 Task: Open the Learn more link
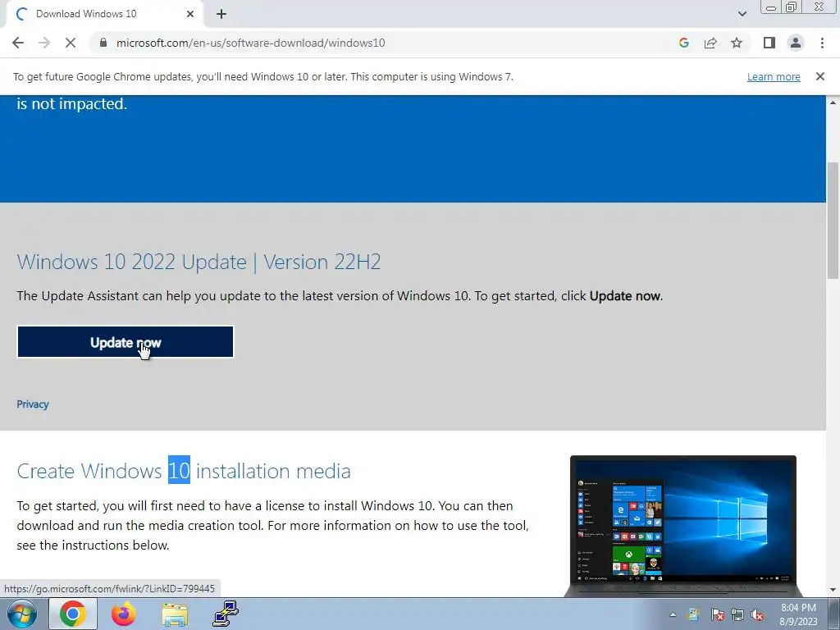774,76
